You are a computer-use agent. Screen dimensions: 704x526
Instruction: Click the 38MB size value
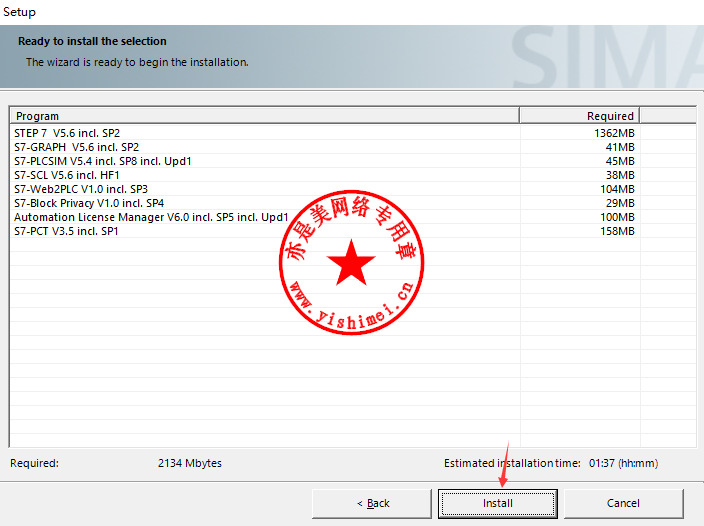click(x=620, y=175)
